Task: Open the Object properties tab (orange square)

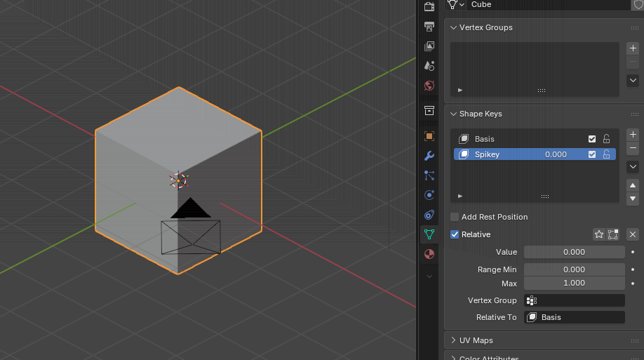Action: pyautogui.click(x=429, y=136)
